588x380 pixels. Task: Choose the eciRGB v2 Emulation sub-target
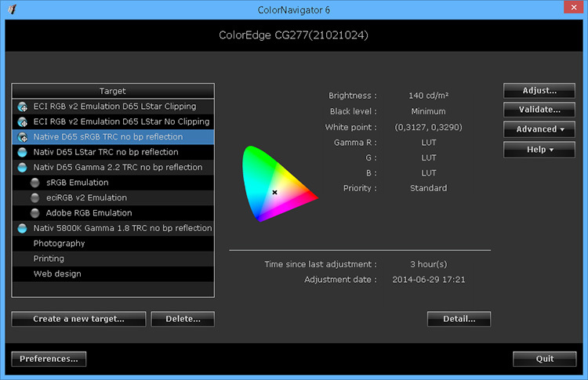pyautogui.click(x=113, y=198)
